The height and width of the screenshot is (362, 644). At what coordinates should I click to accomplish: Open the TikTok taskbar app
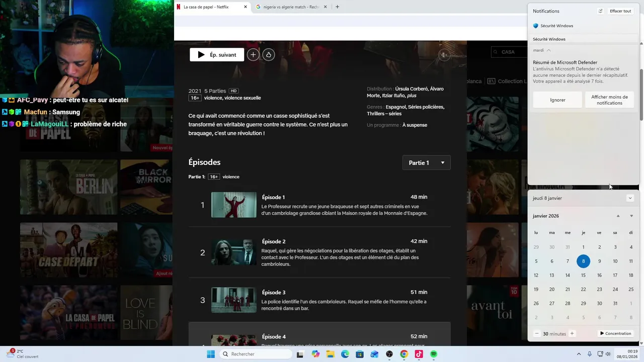(419, 354)
